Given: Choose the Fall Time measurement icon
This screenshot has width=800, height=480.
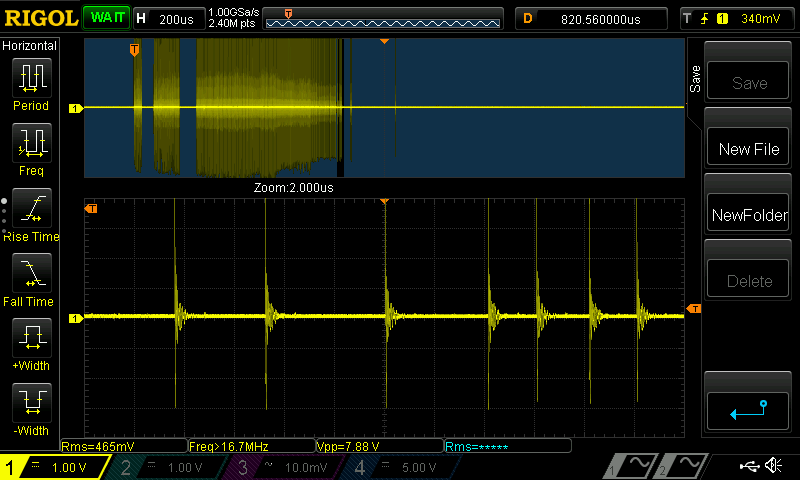Looking at the screenshot, I should point(32,272).
